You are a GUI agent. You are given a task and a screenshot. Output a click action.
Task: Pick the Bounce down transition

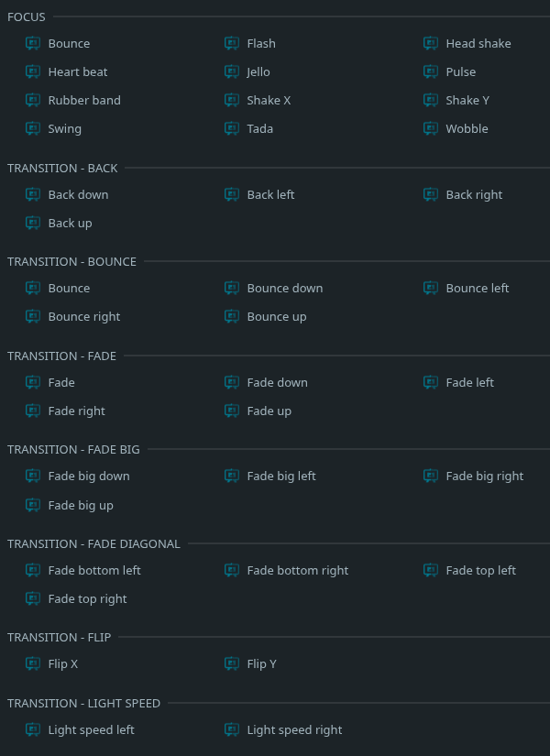(x=285, y=289)
